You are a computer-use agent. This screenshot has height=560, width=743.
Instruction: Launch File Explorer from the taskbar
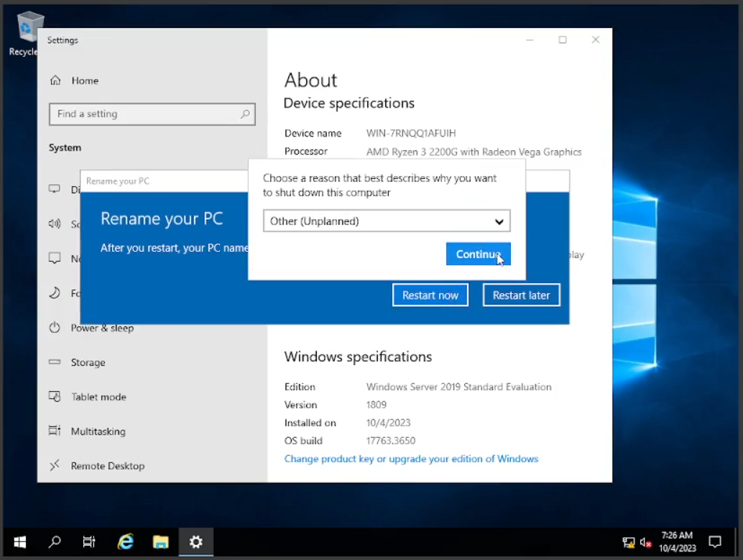click(160, 541)
